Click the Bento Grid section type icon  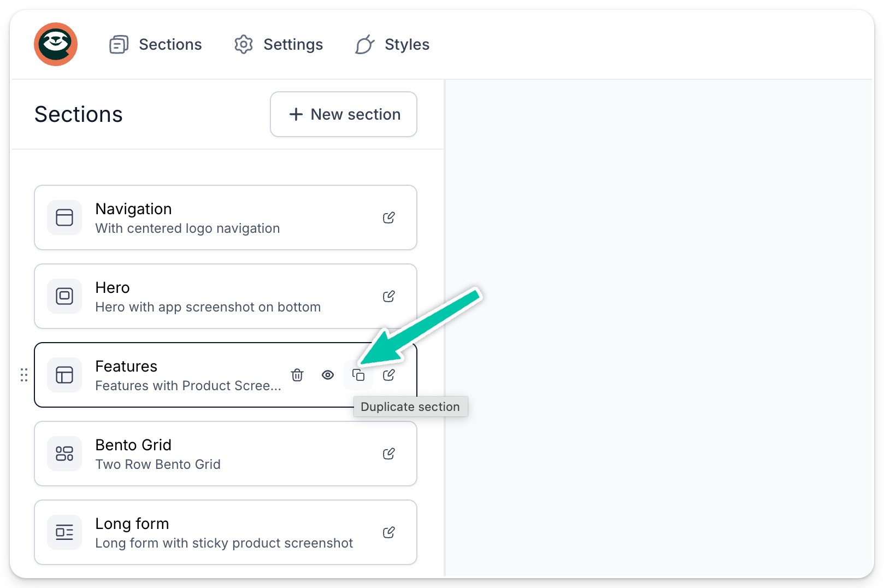coord(64,454)
